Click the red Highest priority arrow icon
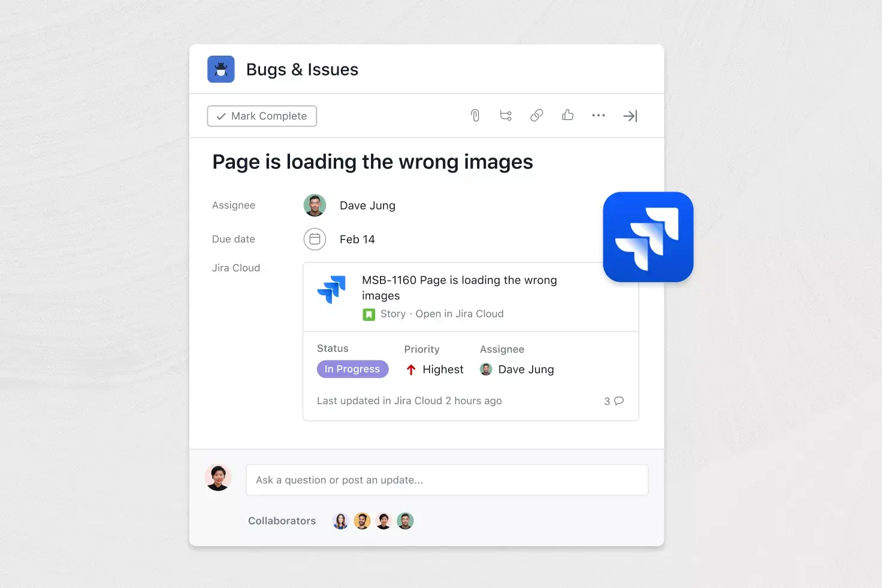 (x=411, y=369)
